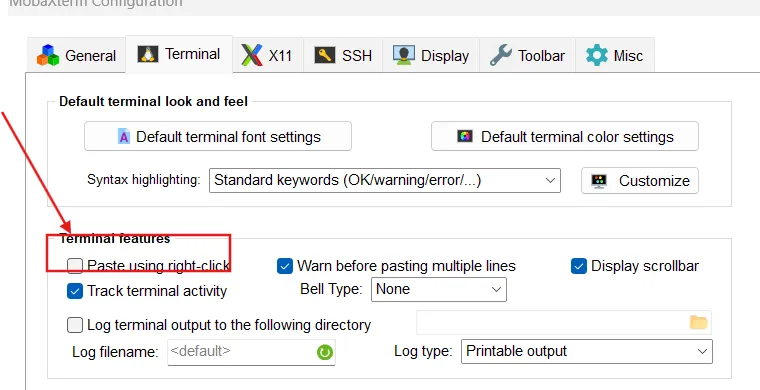
Task: Click the Misc gear icon
Action: 597,55
